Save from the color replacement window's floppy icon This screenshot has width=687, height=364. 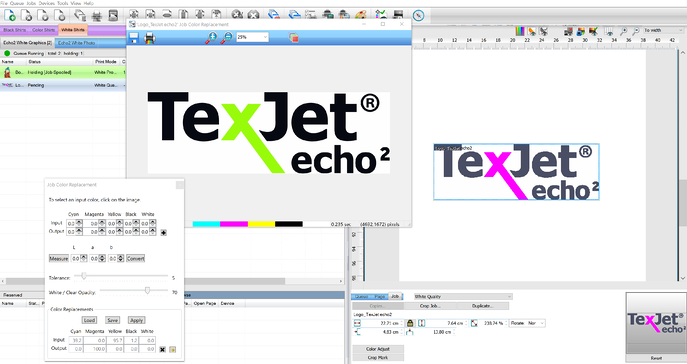click(x=134, y=38)
